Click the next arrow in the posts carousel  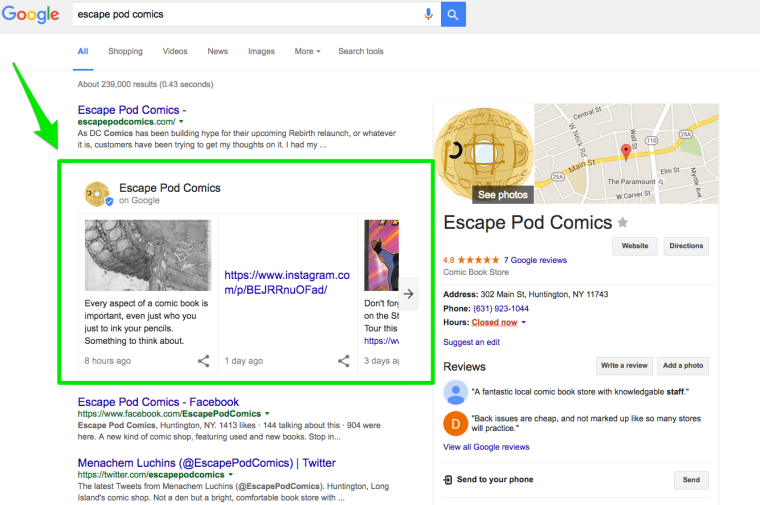[x=408, y=294]
